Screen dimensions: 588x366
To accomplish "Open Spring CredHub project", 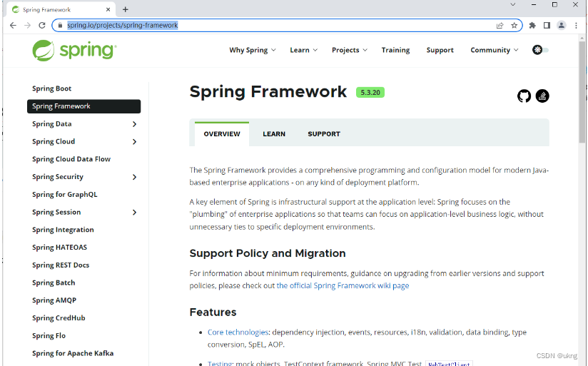I will 59,317.
